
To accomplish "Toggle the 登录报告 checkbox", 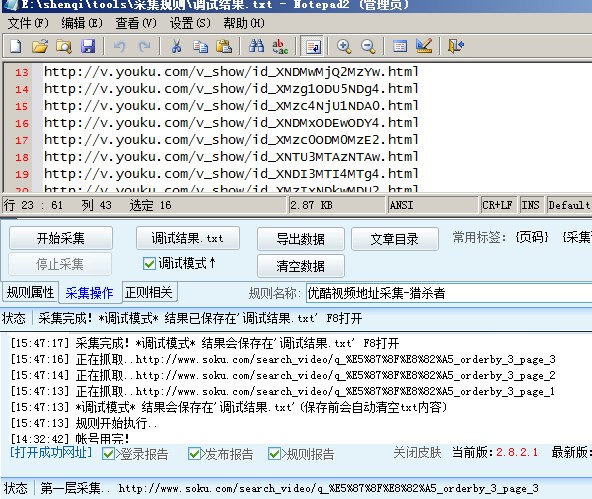I will 108,454.
